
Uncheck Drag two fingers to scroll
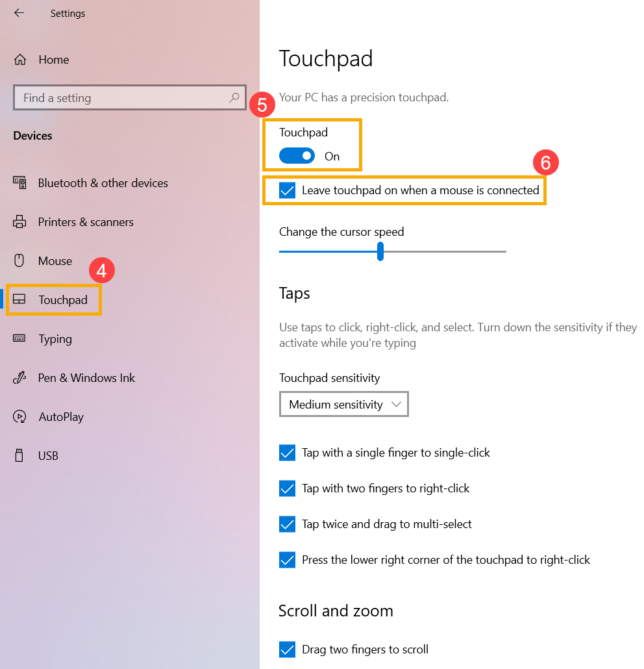point(287,650)
